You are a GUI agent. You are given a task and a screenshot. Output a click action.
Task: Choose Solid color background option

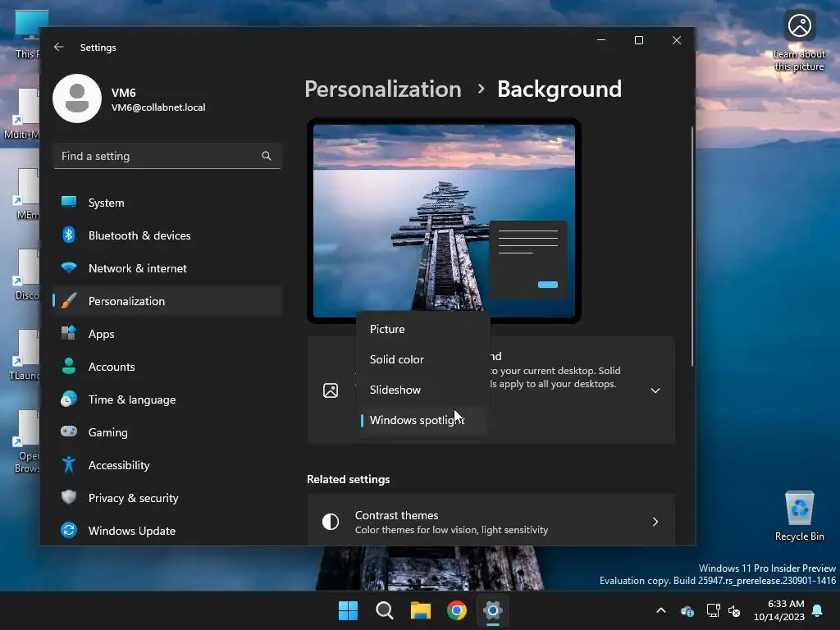coord(423,359)
